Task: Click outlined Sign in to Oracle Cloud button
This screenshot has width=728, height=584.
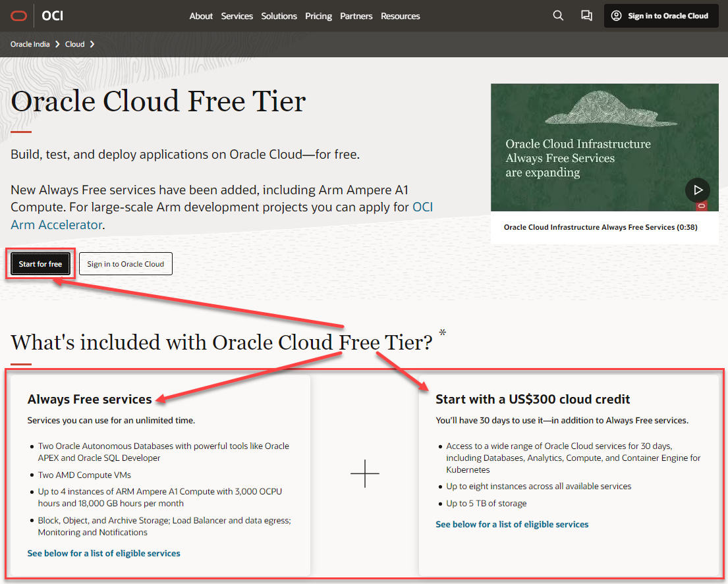Action: [126, 264]
